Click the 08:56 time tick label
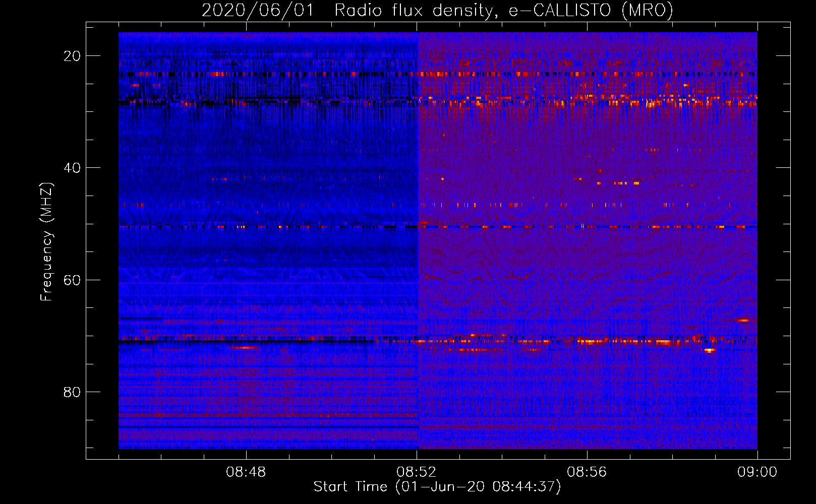The height and width of the screenshot is (504, 816). point(587,472)
